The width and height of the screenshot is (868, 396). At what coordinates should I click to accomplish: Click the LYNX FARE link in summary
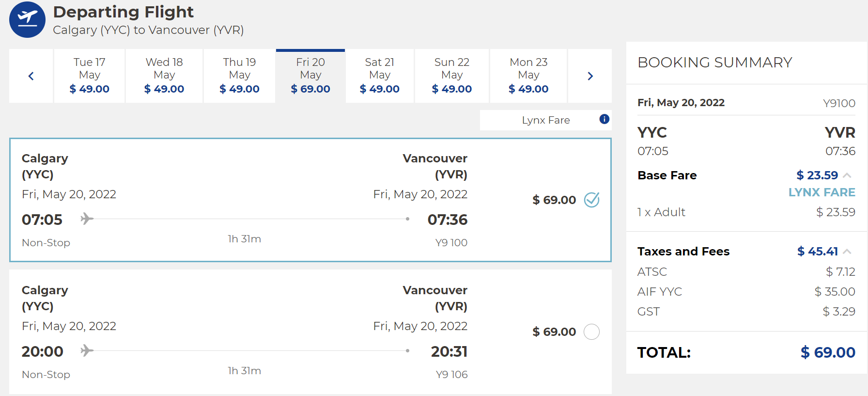point(821,192)
